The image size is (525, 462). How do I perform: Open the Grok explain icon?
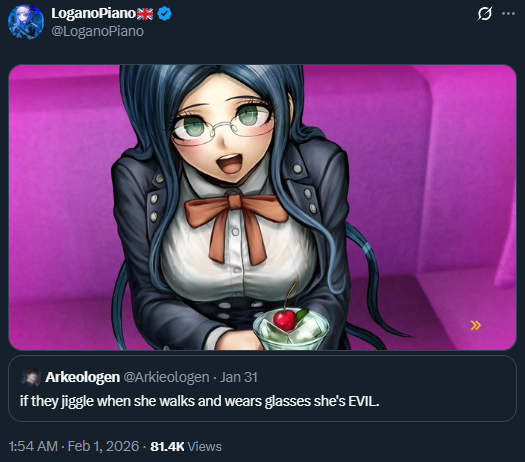tap(484, 14)
